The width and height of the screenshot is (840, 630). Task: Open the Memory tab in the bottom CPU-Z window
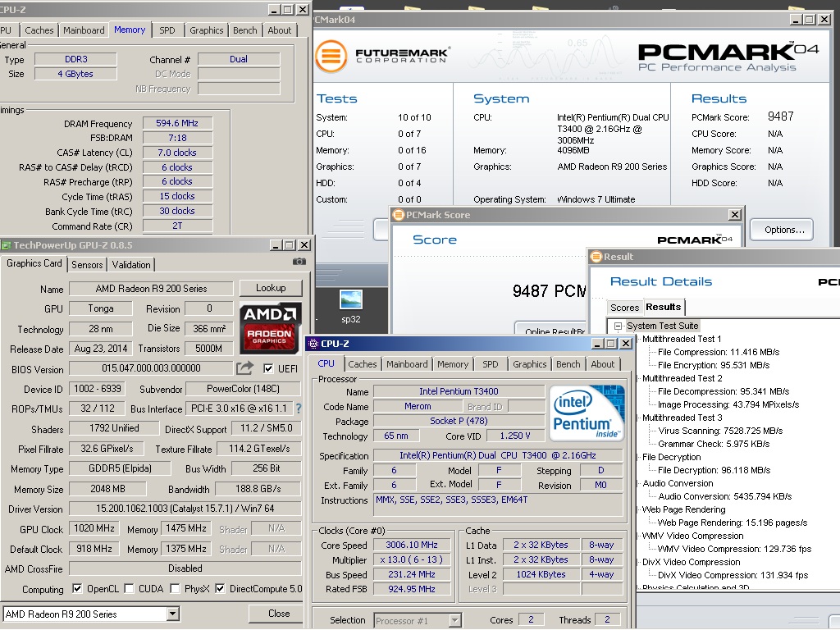(453, 364)
